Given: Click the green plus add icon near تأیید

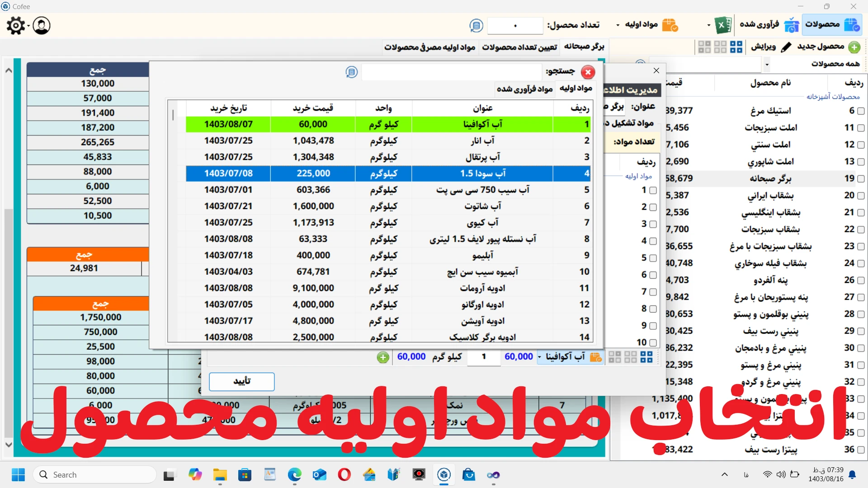Looking at the screenshot, I should point(383,357).
